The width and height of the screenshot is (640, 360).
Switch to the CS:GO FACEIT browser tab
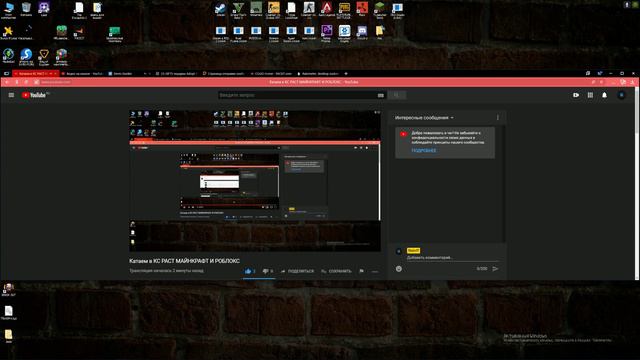pyautogui.click(x=271, y=73)
